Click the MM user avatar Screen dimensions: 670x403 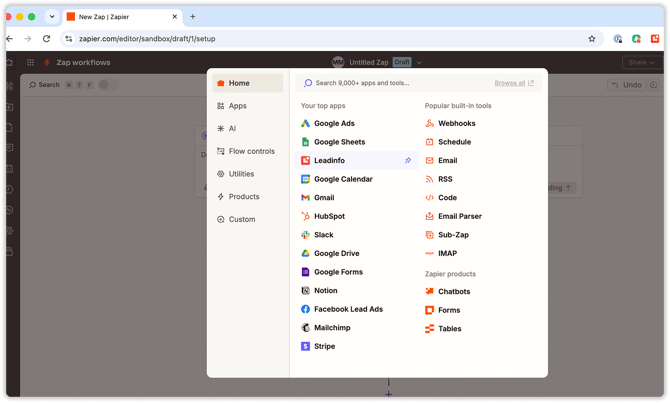pyautogui.click(x=338, y=62)
